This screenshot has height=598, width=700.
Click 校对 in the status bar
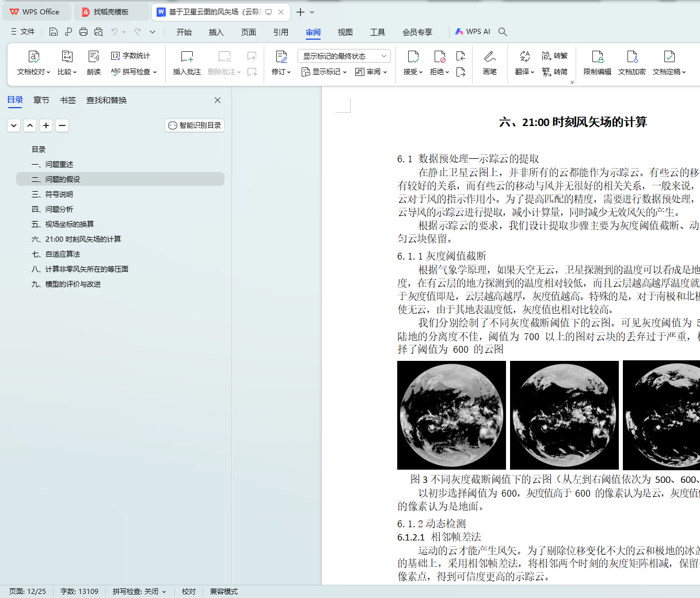pyautogui.click(x=189, y=592)
